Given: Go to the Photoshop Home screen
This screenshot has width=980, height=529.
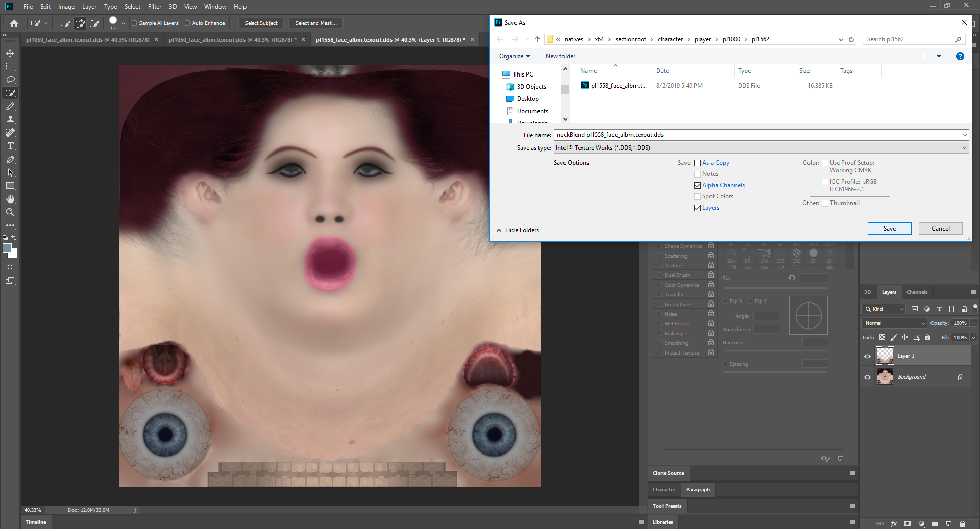Looking at the screenshot, I should click(14, 23).
